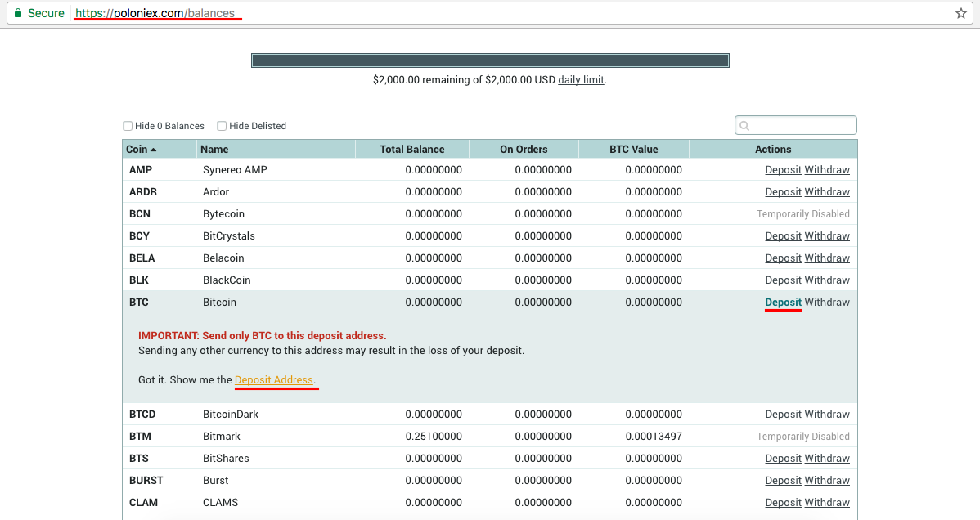Open Deposit for BlackCoin
The image size is (980, 520).
click(783, 280)
